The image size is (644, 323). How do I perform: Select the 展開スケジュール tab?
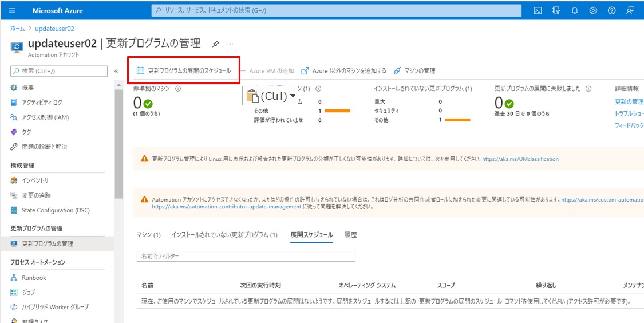click(x=311, y=235)
